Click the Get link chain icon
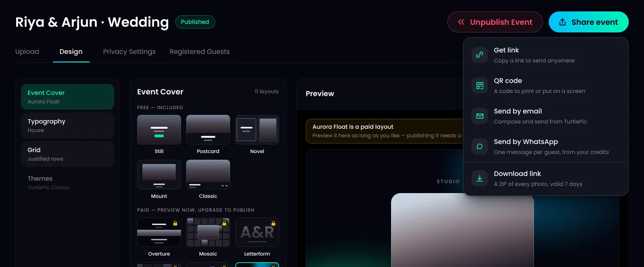Screen dimensions: 644x267 (x=480, y=55)
